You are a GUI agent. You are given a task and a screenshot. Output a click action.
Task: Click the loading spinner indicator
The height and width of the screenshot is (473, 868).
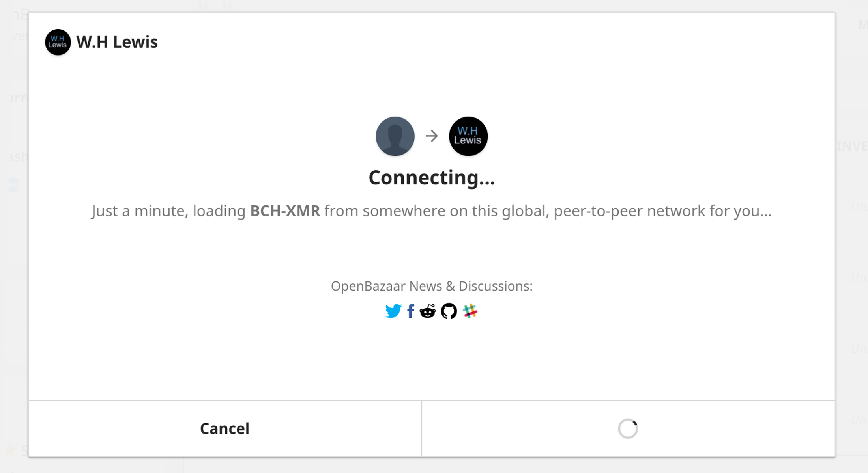coord(628,428)
